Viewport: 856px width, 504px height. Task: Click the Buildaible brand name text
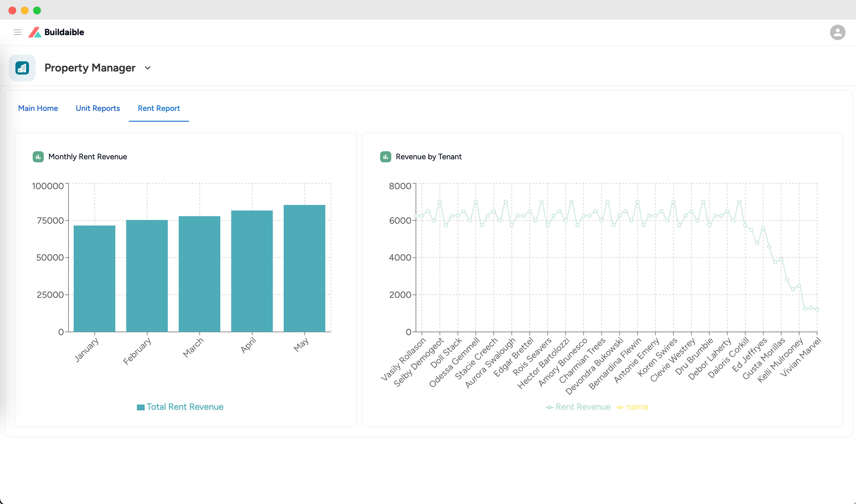pos(64,32)
